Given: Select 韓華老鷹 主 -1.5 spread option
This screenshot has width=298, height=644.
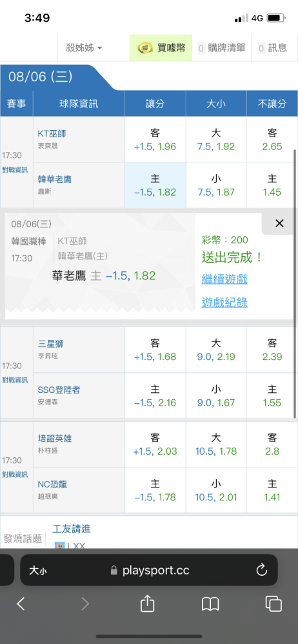Looking at the screenshot, I should pos(155,185).
